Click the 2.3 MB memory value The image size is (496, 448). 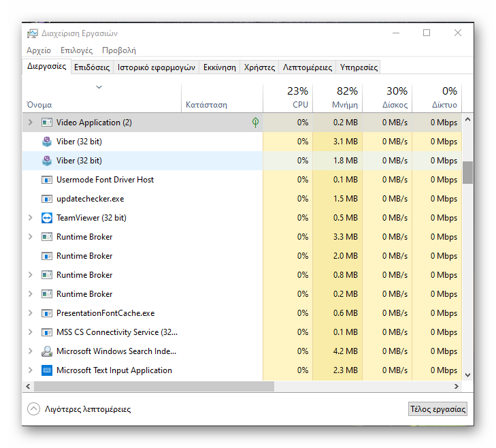345,370
